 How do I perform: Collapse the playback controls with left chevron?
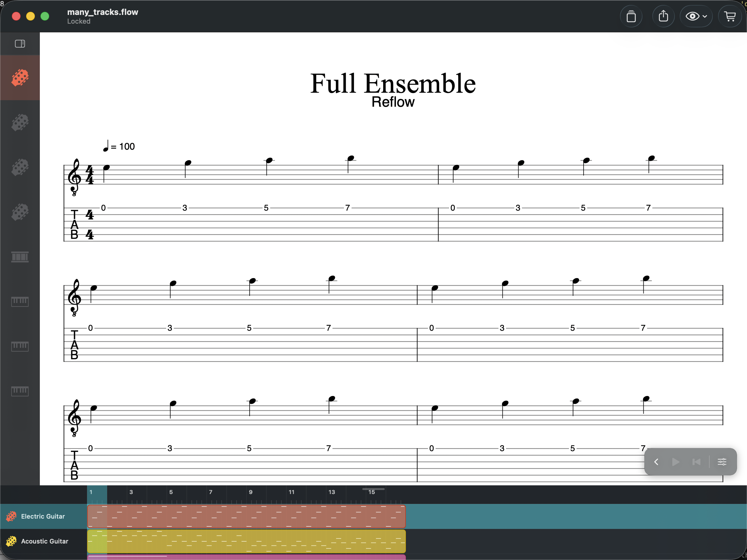pyautogui.click(x=656, y=462)
